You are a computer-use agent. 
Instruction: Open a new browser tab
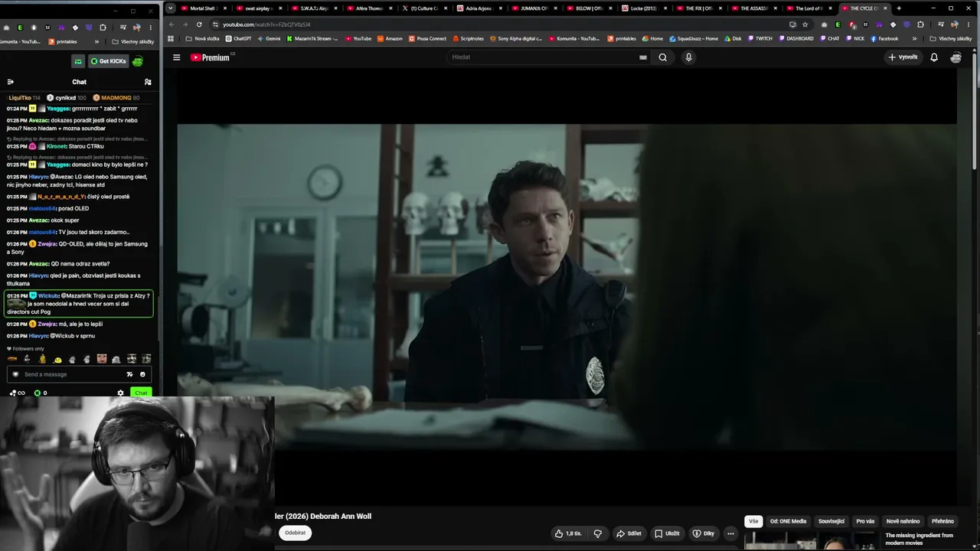tap(899, 8)
